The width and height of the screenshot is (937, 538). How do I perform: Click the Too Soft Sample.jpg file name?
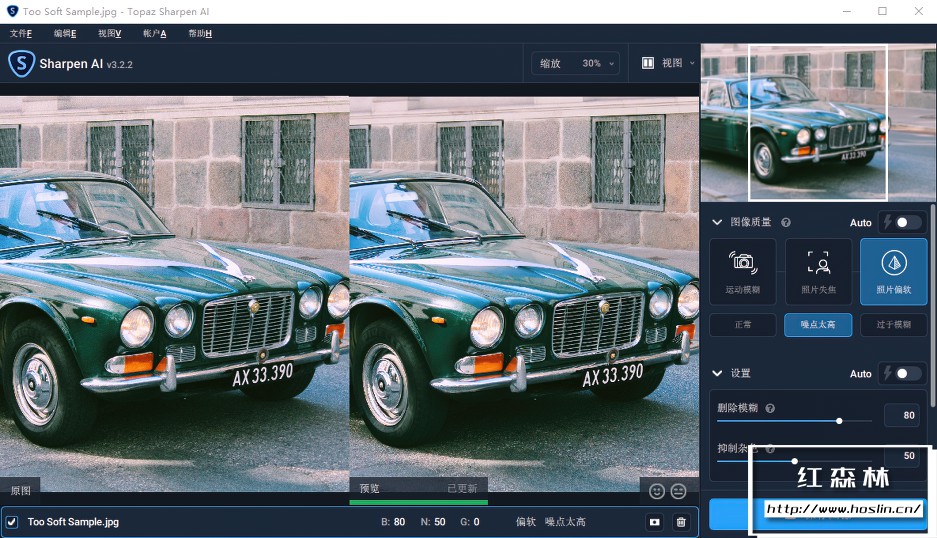[74, 522]
